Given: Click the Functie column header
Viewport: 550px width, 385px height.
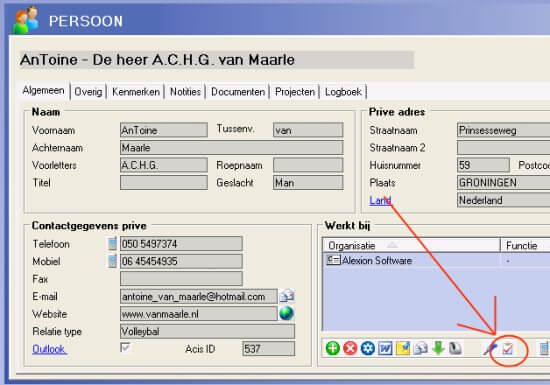Looking at the screenshot, I should (x=525, y=245).
